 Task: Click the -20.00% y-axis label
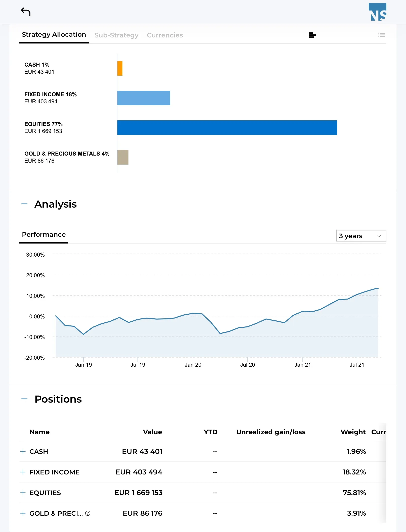click(34, 358)
